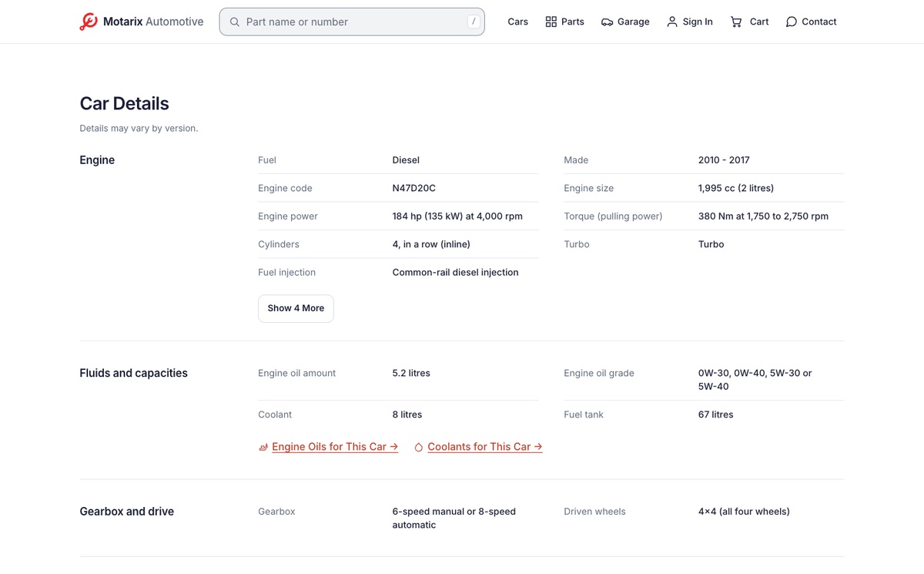Click the coolant value 8 litres
The image size is (924, 574).
pos(407,415)
